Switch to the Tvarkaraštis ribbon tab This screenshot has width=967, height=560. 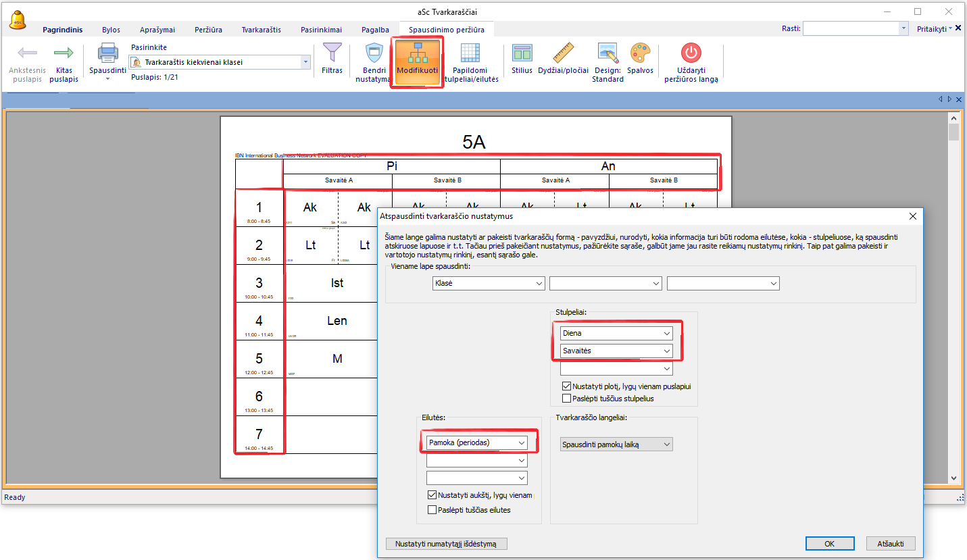261,30
